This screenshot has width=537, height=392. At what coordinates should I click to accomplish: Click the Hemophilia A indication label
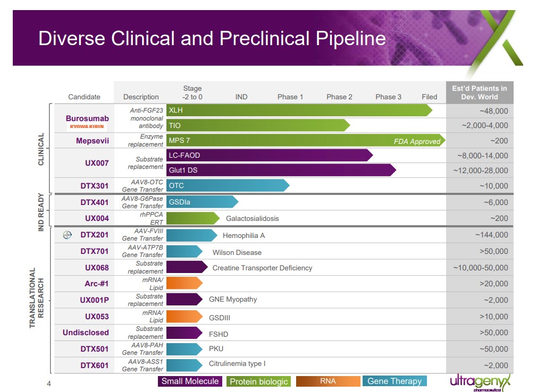coord(244,235)
